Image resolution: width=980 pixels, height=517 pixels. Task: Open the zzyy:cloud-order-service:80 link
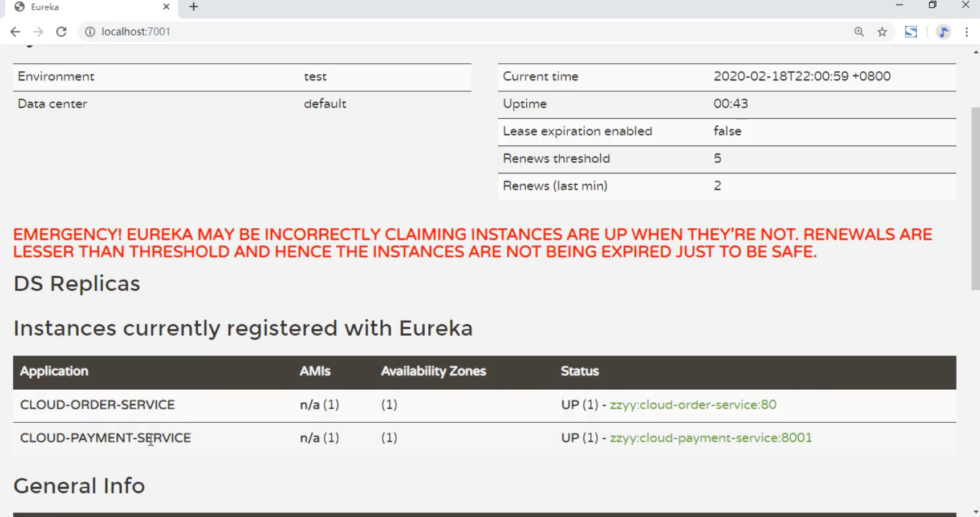[693, 405]
